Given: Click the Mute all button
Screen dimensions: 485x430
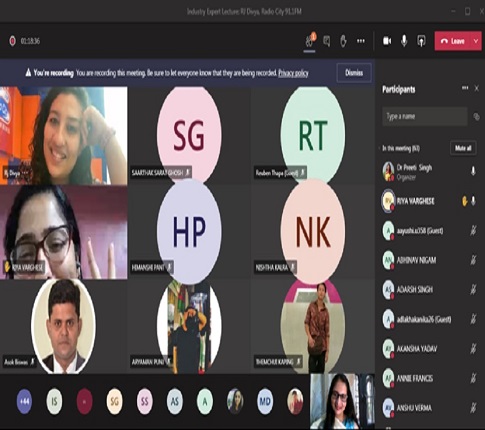Looking at the screenshot, I should [x=463, y=148].
